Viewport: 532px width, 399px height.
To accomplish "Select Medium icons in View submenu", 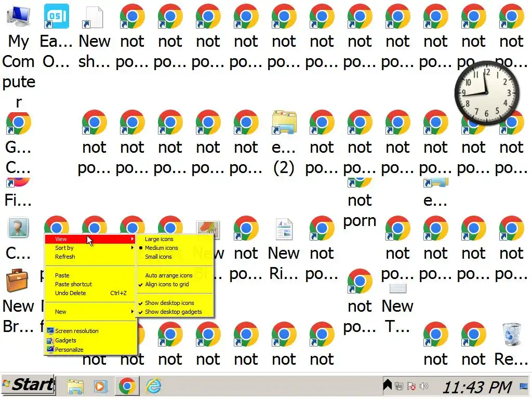I will (x=175, y=248).
